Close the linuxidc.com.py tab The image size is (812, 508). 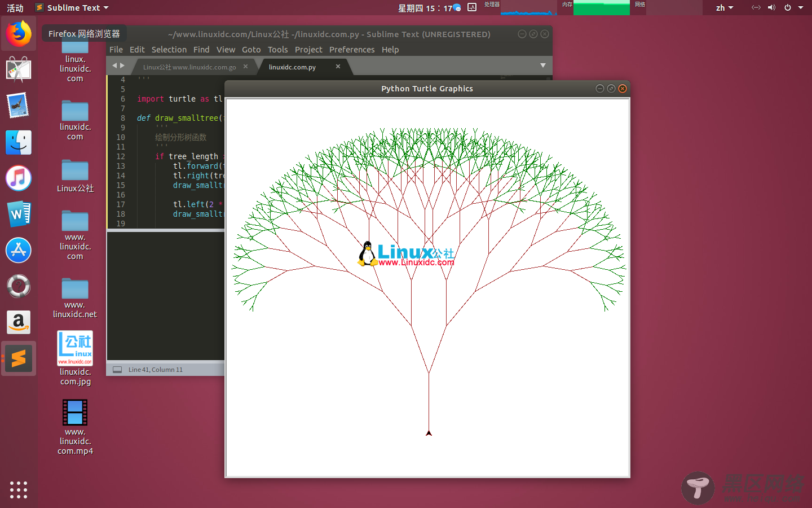[338, 67]
